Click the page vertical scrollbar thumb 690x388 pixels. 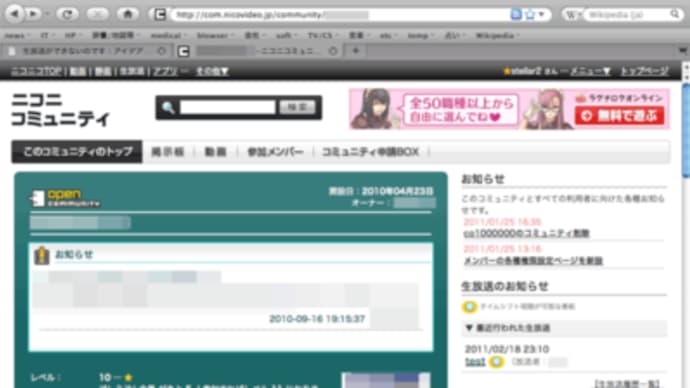point(686,130)
